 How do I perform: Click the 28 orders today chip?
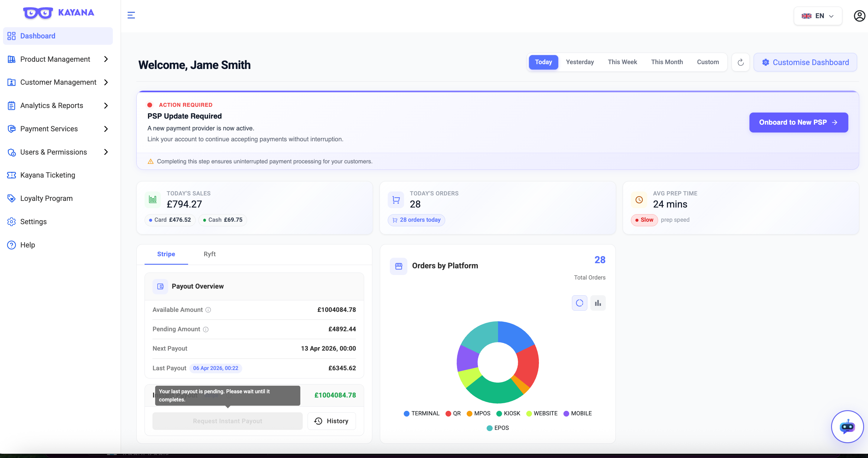[416, 220]
